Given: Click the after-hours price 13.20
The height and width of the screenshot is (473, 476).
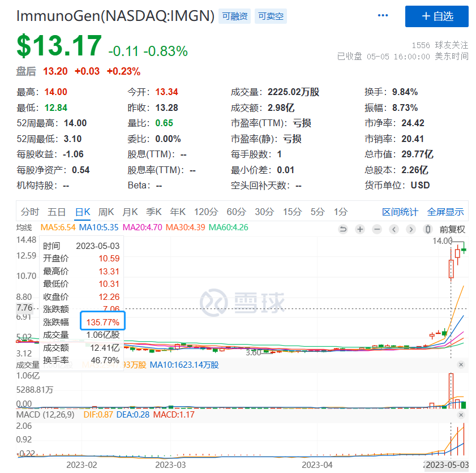Looking at the screenshot, I should point(55,71).
